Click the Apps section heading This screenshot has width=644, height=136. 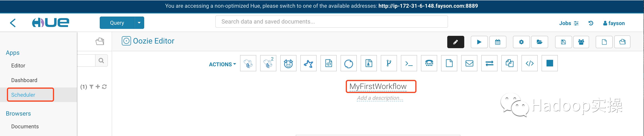click(x=13, y=53)
